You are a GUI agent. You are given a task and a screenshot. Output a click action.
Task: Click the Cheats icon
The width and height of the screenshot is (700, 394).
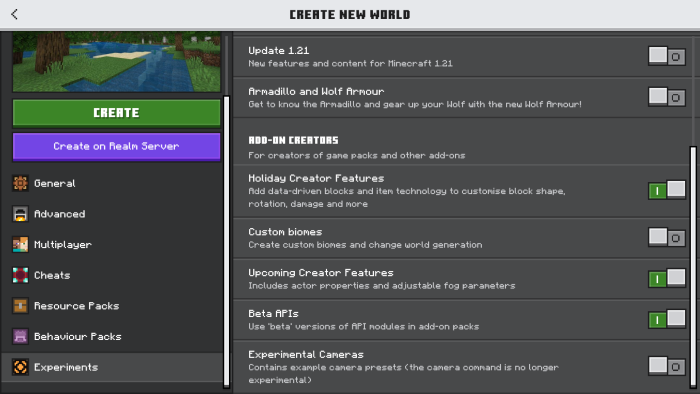[x=20, y=275]
